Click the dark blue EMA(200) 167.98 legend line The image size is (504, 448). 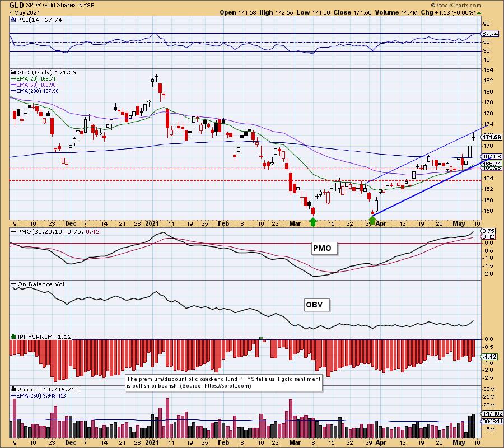point(34,91)
